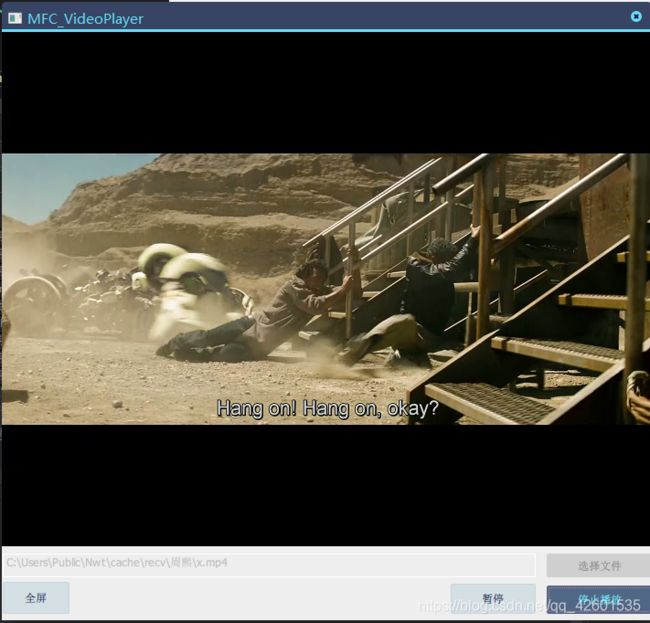650x623 pixels.
Task: Click the file path field showing x.mp4
Action: tap(269, 563)
